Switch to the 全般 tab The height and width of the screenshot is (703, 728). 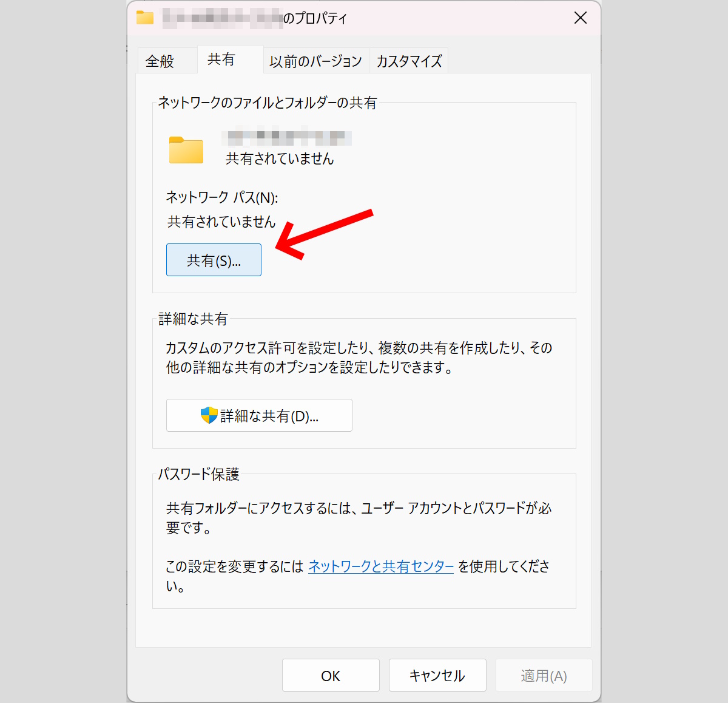pos(160,61)
